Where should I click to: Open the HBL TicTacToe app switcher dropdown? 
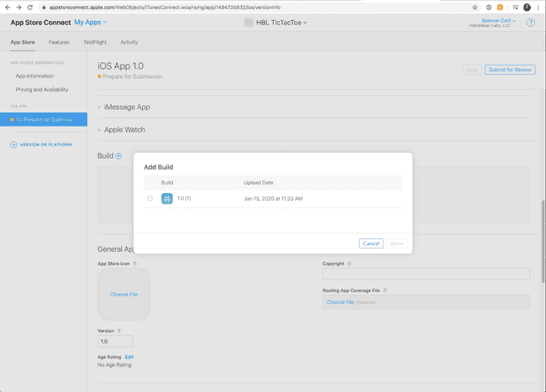pyautogui.click(x=281, y=23)
